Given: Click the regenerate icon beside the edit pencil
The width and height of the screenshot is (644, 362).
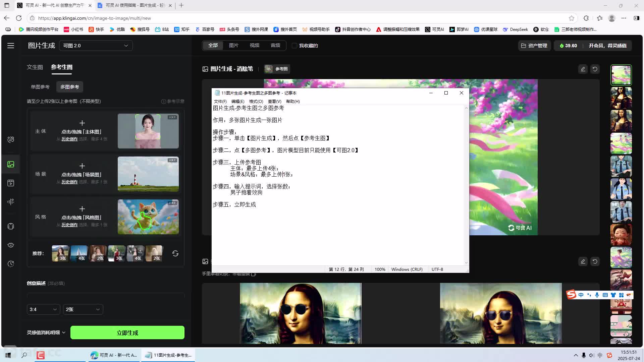Looking at the screenshot, I should click(595, 69).
